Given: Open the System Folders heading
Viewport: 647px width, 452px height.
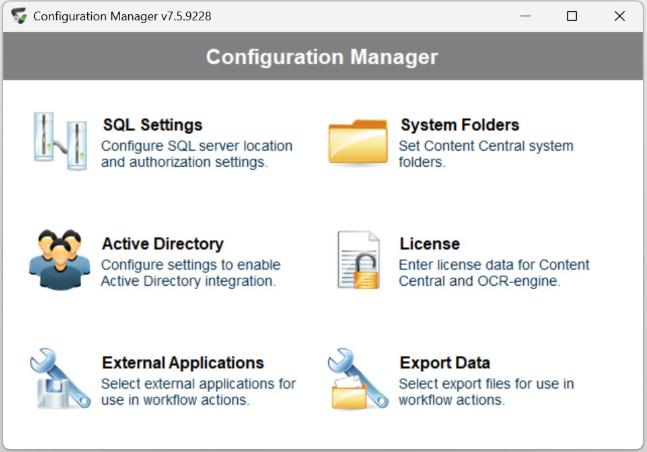Looking at the screenshot, I should (459, 125).
